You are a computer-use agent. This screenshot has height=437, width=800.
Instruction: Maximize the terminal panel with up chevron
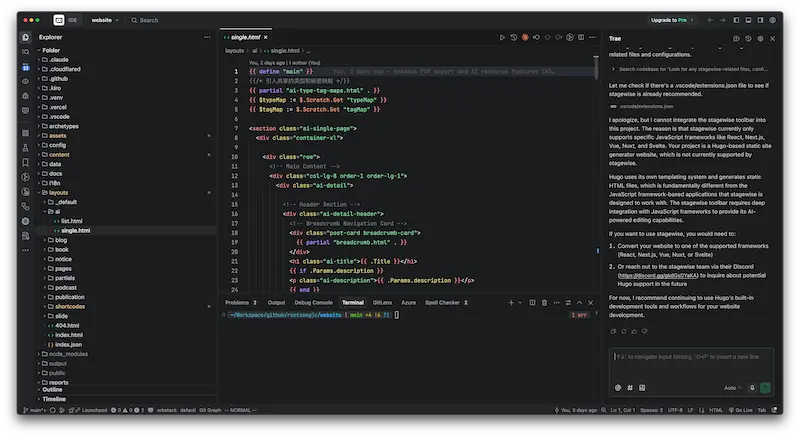pyautogui.click(x=579, y=302)
